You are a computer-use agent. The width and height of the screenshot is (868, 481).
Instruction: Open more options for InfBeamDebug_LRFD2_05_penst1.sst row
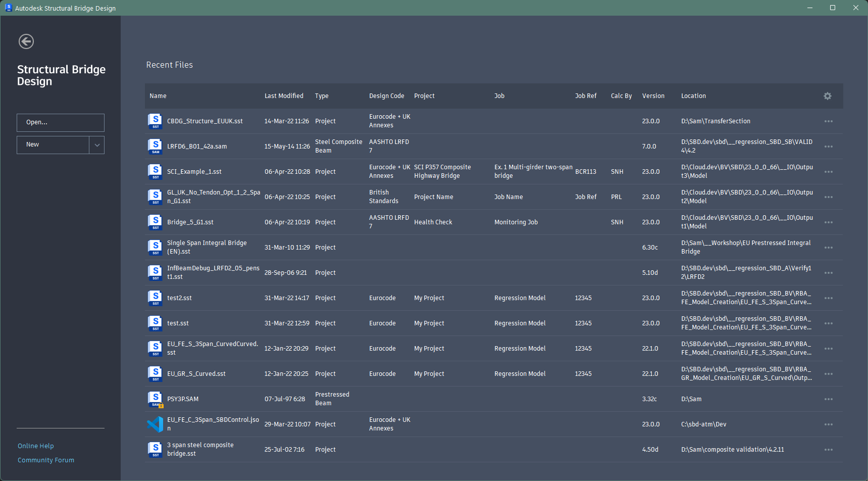(x=829, y=273)
